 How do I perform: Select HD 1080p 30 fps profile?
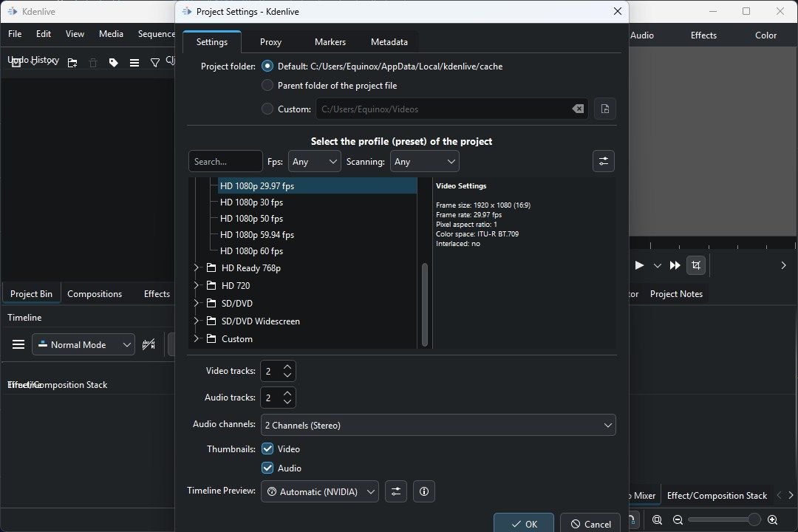(251, 202)
